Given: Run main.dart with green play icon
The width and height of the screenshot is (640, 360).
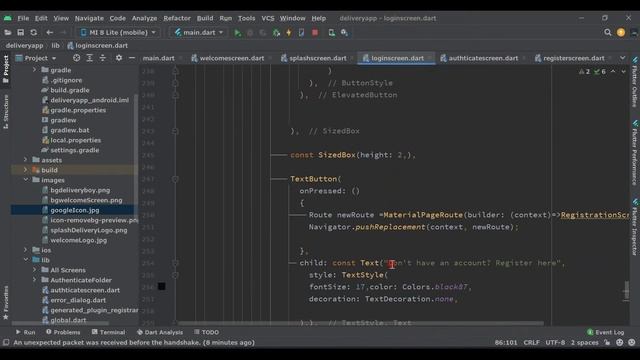Looking at the screenshot, I should point(237,33).
